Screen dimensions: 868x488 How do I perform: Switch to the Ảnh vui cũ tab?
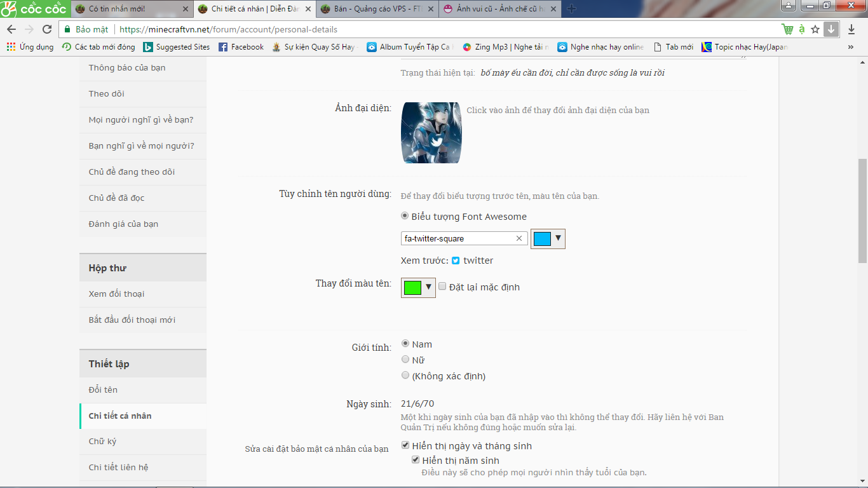click(x=499, y=9)
